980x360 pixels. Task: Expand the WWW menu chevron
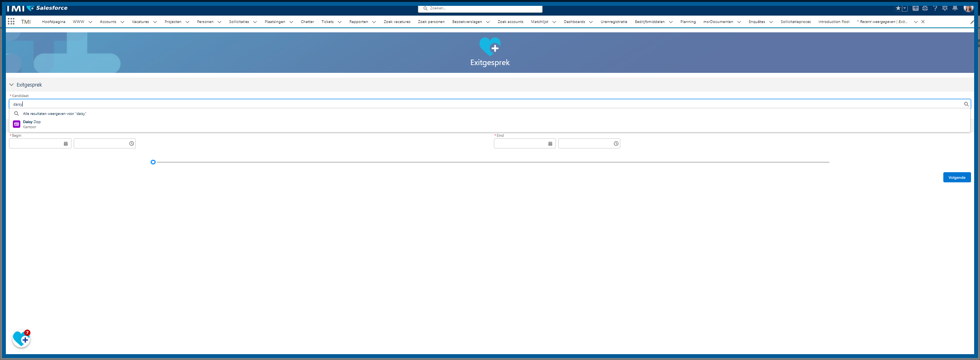point(90,22)
